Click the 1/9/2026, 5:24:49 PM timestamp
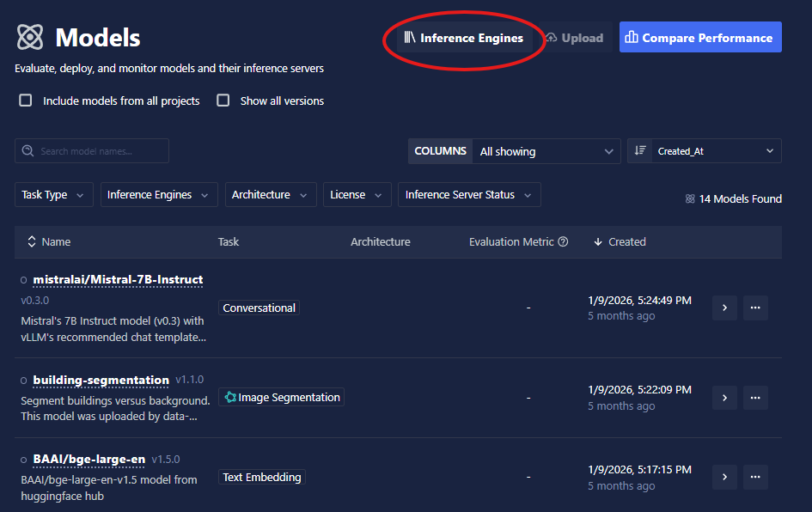Image resolution: width=812 pixels, height=512 pixels. (639, 301)
